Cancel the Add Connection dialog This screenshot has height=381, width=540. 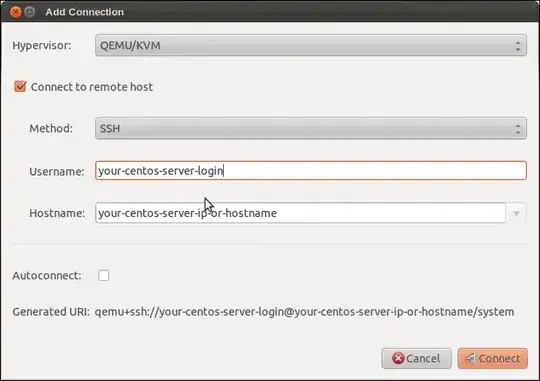(416, 358)
